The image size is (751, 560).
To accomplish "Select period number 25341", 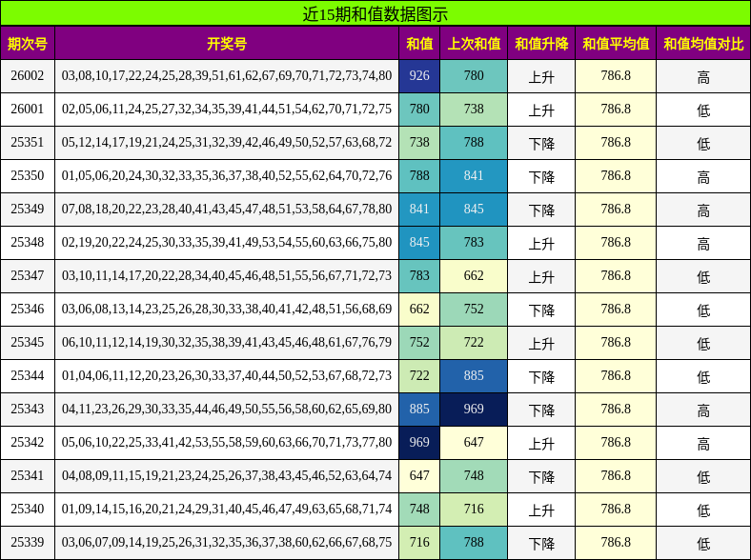I will point(28,476).
